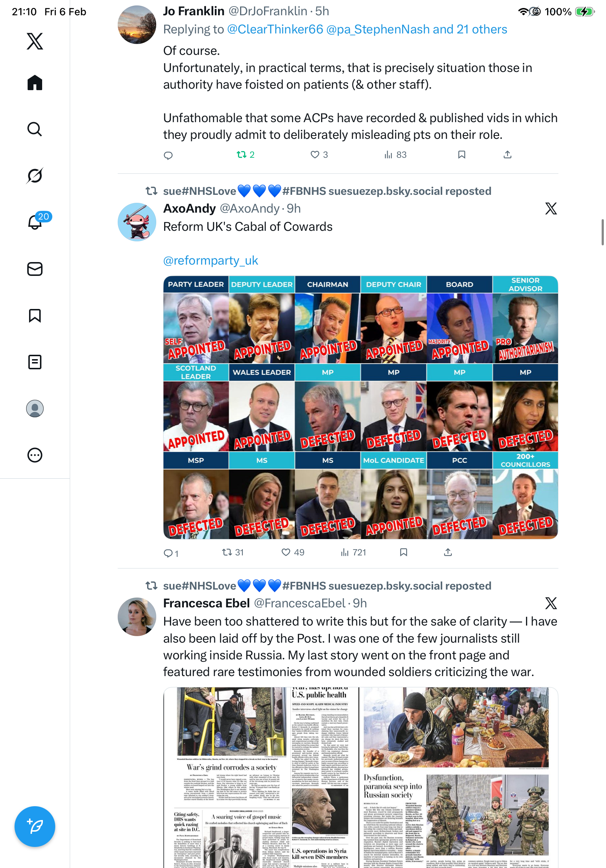Open the @reformparty_uk mention link
The width and height of the screenshot is (606, 868).
coord(210,261)
